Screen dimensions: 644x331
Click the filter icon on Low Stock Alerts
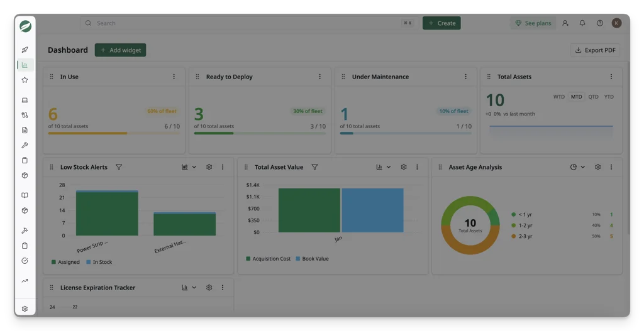pos(119,167)
